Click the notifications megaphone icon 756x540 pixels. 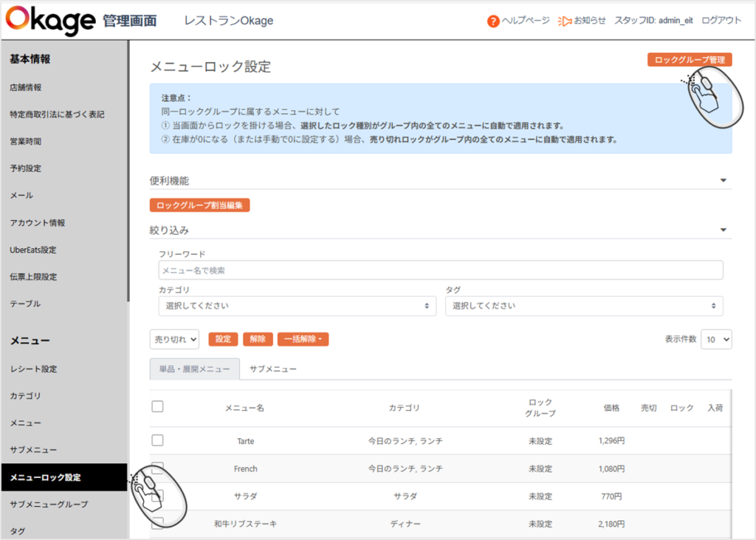click(565, 21)
